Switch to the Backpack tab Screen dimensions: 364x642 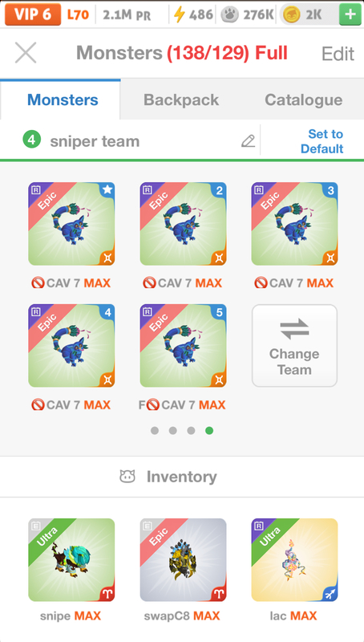pyautogui.click(x=181, y=100)
